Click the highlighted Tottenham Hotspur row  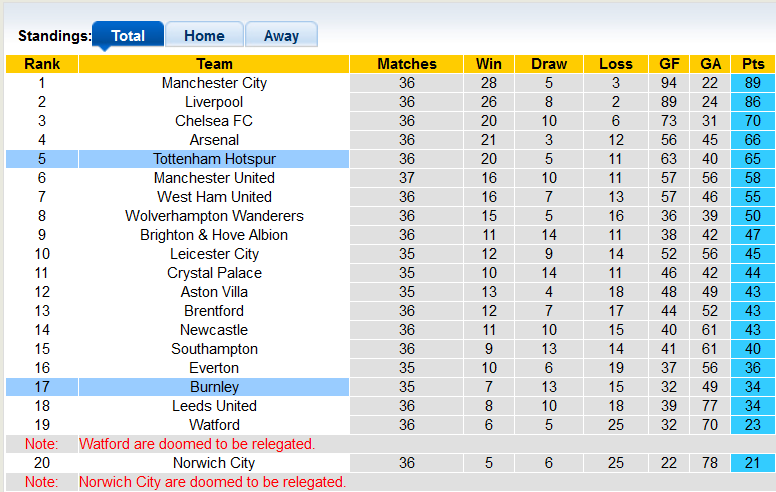[214, 159]
